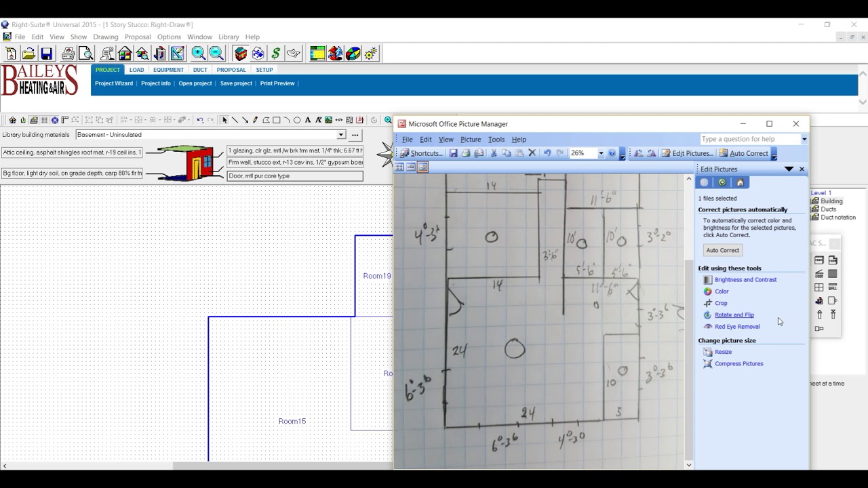
Task: Type a question for help input field
Action: [750, 139]
